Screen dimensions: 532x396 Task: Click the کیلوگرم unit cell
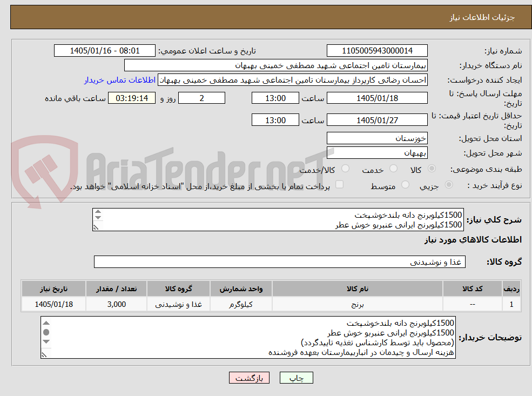(241, 304)
